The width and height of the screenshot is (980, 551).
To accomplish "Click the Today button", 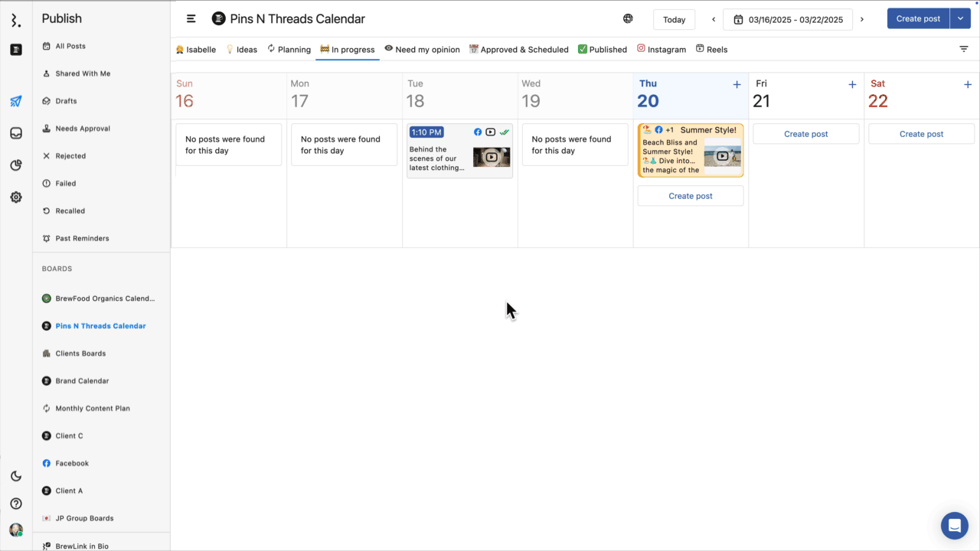I will click(x=674, y=19).
